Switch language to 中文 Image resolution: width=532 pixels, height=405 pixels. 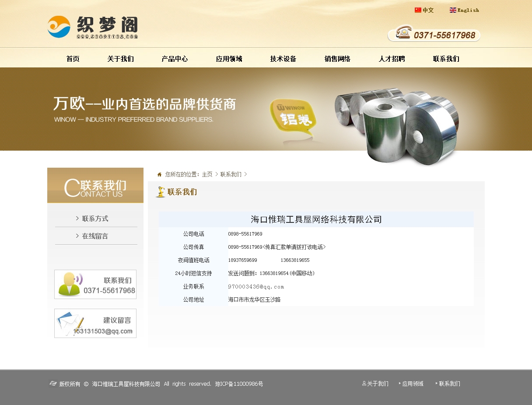pyautogui.click(x=428, y=10)
